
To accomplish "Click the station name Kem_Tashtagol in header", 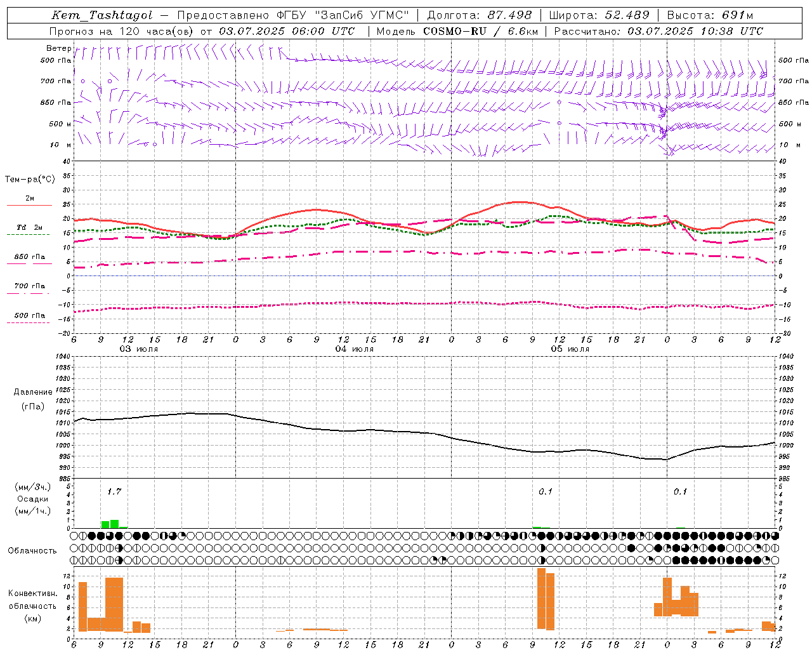I will pos(102,15).
